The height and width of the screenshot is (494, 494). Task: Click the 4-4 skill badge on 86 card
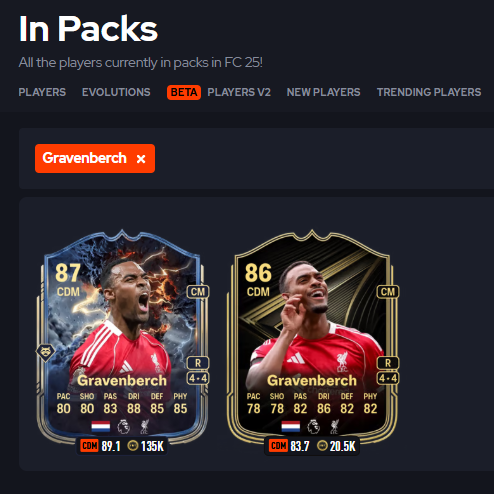(x=388, y=378)
